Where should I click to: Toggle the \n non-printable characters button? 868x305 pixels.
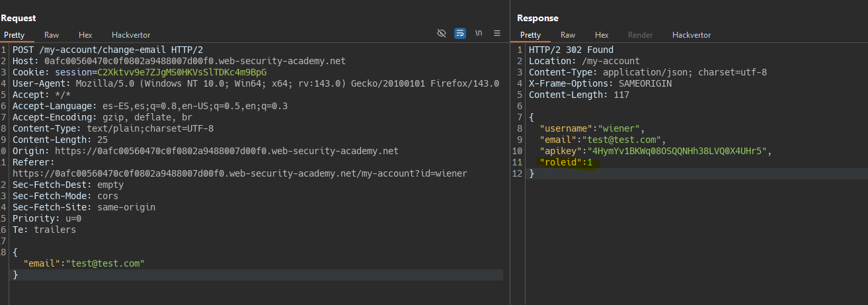[x=479, y=33]
